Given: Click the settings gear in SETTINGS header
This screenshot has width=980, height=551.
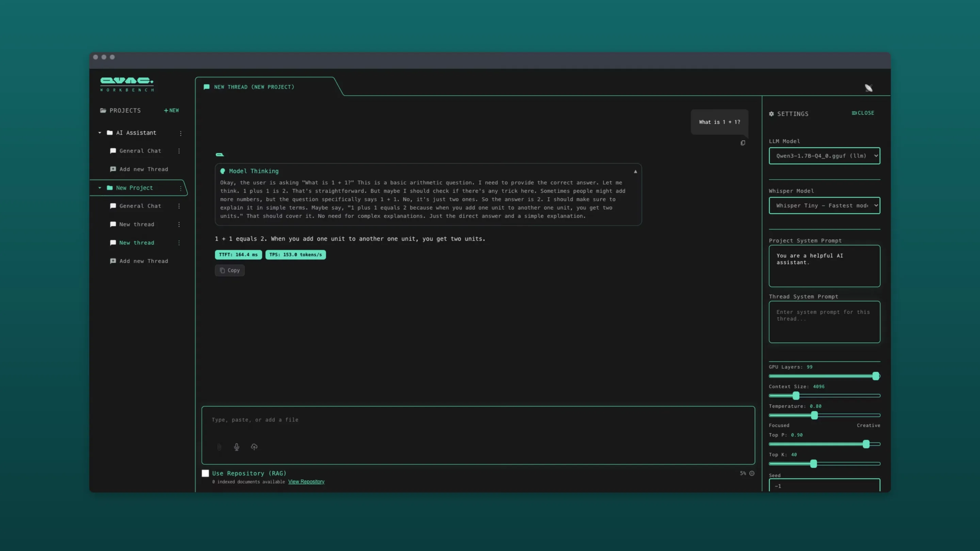Looking at the screenshot, I should tap(771, 114).
